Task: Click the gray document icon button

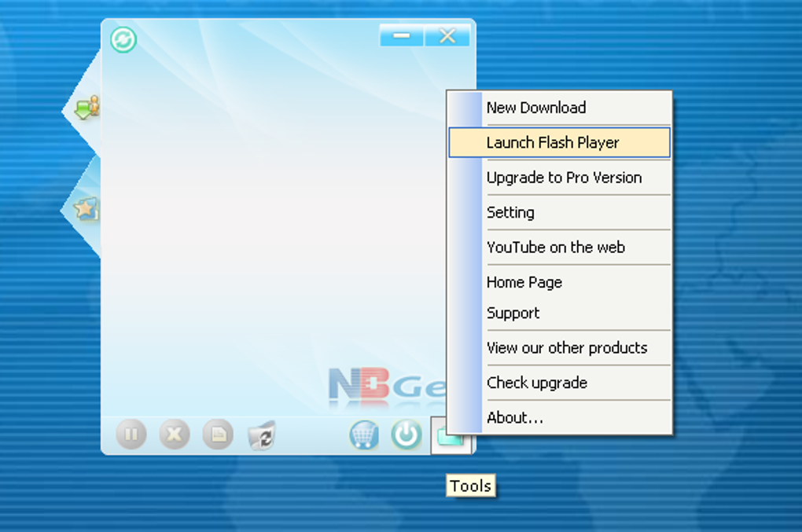Action: click(x=218, y=435)
